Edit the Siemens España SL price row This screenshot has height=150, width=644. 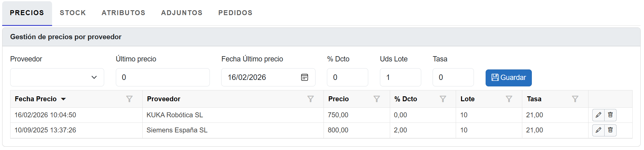(598, 130)
